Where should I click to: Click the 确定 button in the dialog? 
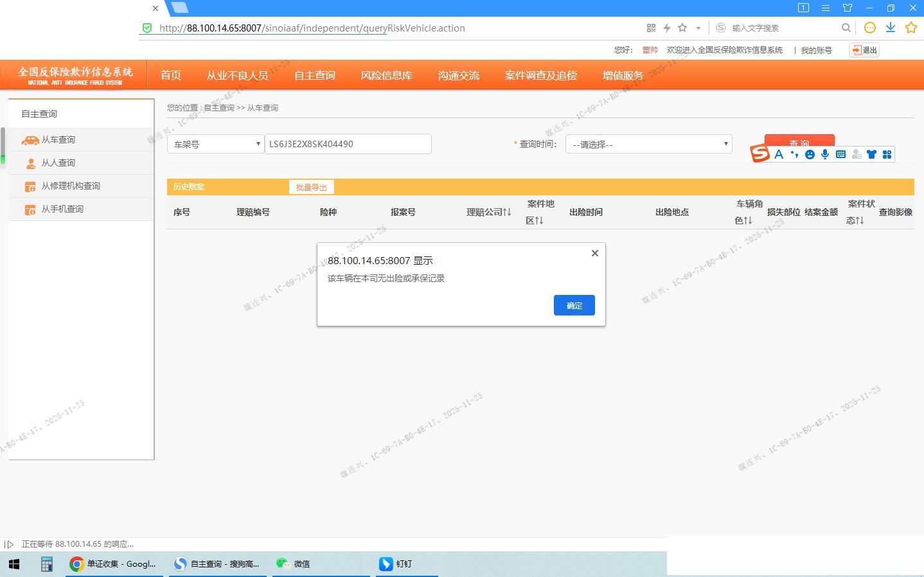click(x=574, y=305)
